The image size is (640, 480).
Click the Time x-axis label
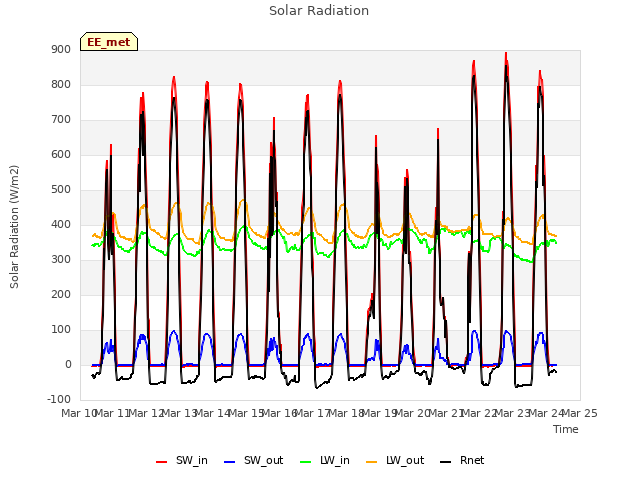(566, 429)
